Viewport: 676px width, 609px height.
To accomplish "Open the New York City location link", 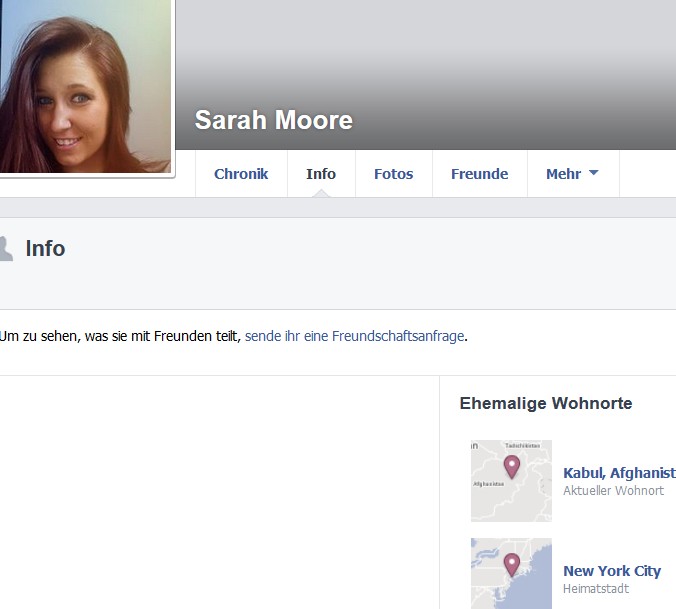I will tap(612, 571).
